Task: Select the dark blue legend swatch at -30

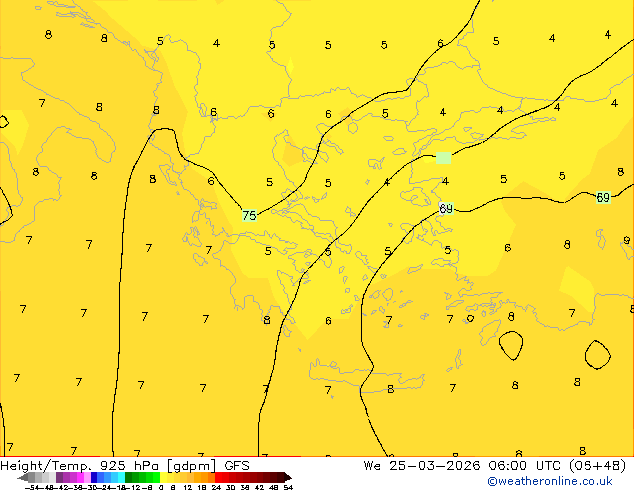Action: [94, 478]
